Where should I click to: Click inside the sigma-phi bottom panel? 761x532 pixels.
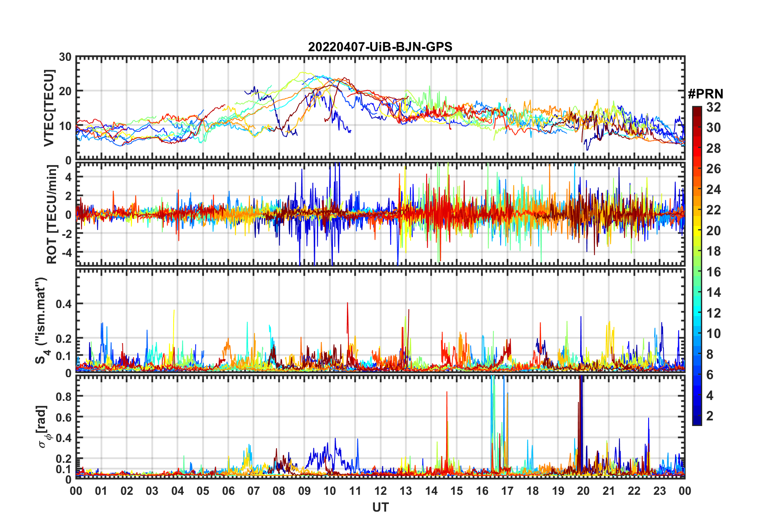380,426
